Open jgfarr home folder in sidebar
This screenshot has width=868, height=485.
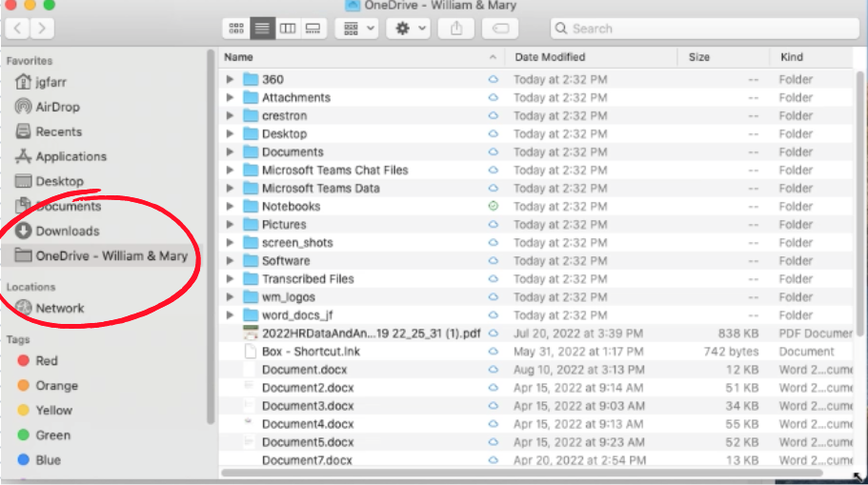[x=50, y=82]
